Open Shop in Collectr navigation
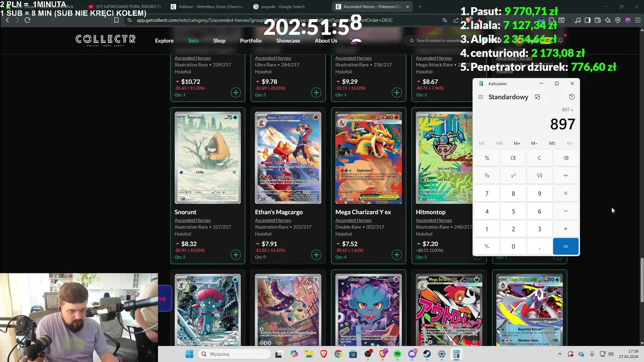 point(219,41)
